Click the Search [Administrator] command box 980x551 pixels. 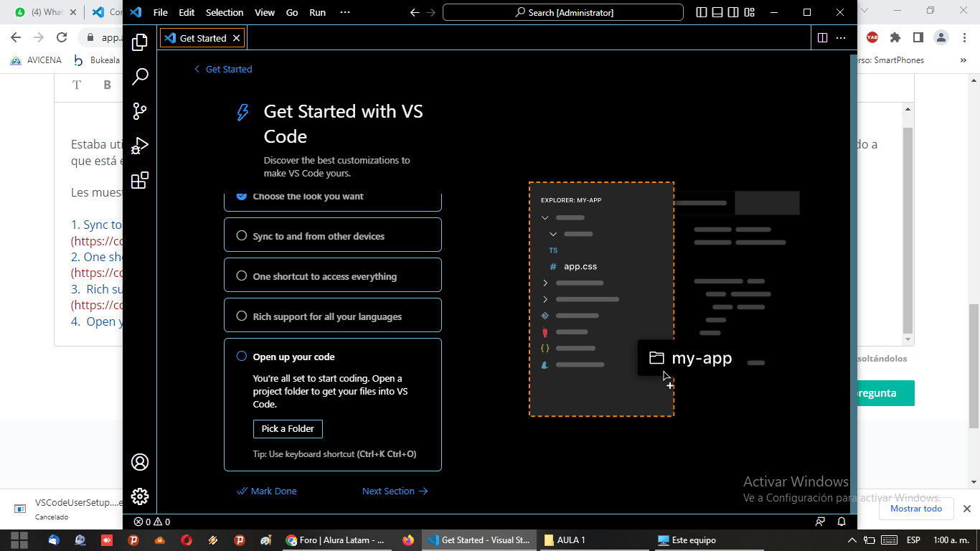tap(563, 12)
